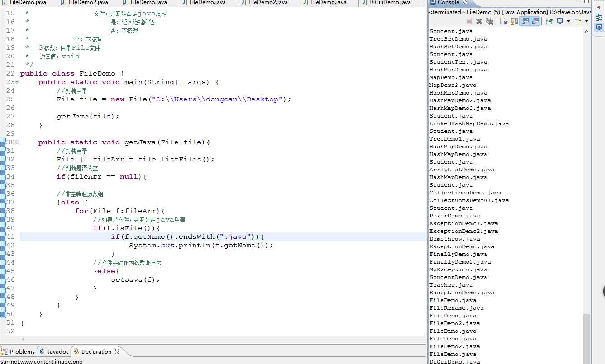Remove all terminated launches (double X icon)

[490, 21]
